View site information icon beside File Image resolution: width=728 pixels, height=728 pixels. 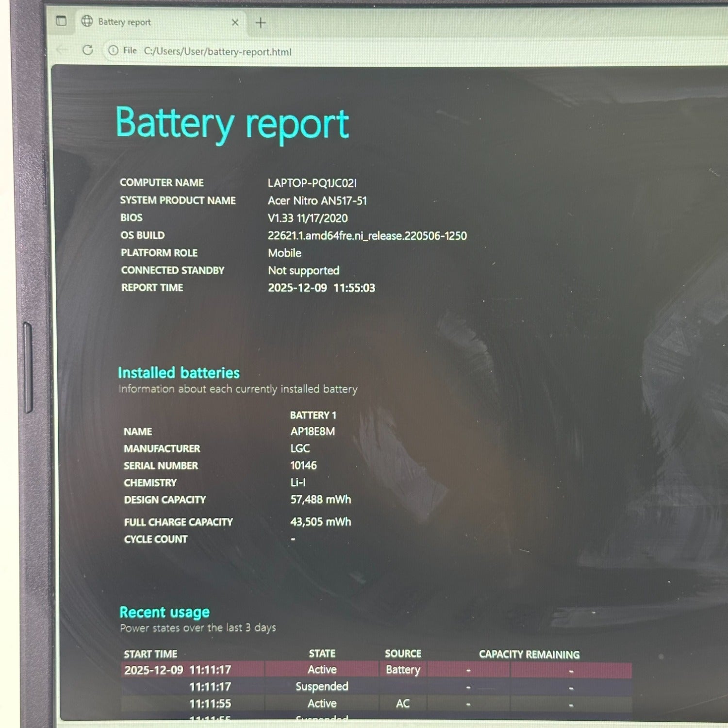tap(113, 50)
